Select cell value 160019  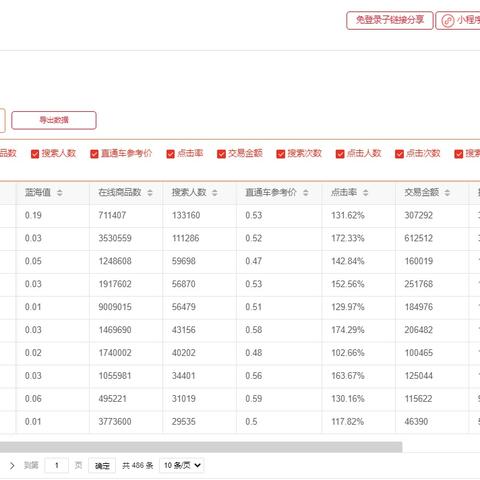click(x=419, y=261)
